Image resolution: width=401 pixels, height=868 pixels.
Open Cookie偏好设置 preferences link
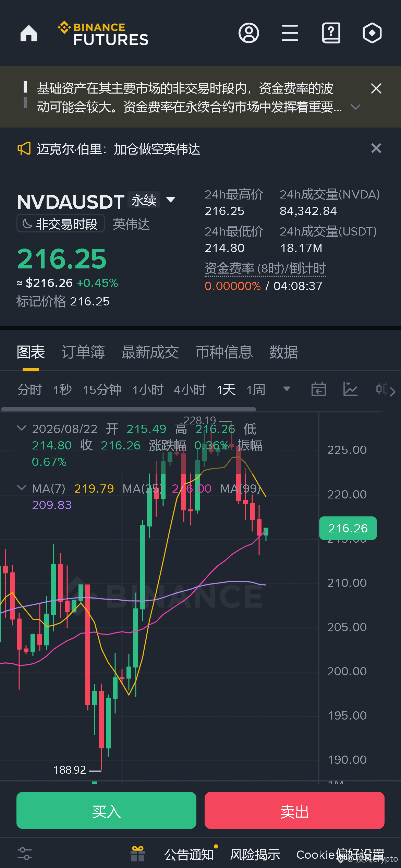pyautogui.click(x=340, y=854)
